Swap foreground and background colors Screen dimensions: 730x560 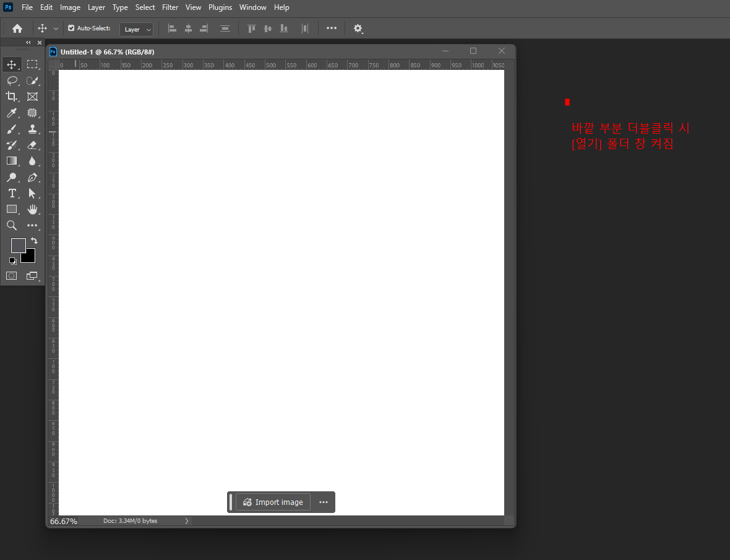pos(34,241)
